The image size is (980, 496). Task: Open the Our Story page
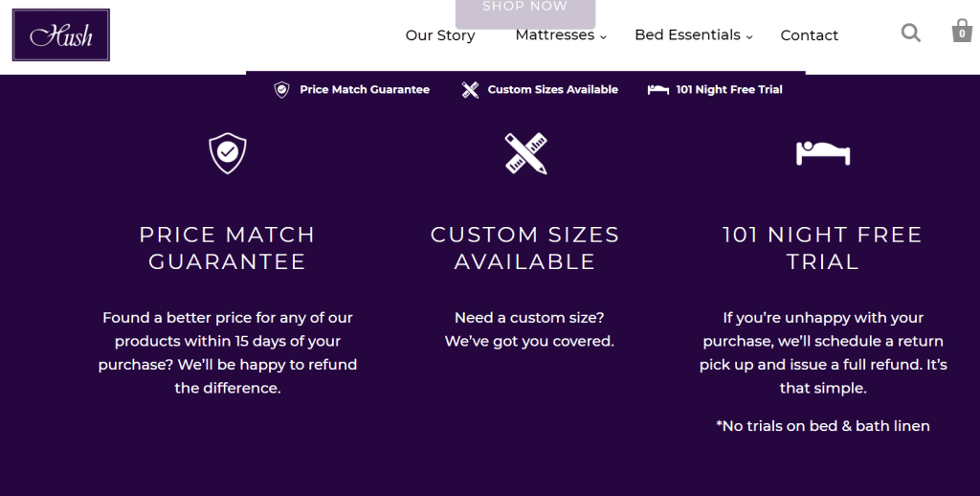click(x=440, y=35)
